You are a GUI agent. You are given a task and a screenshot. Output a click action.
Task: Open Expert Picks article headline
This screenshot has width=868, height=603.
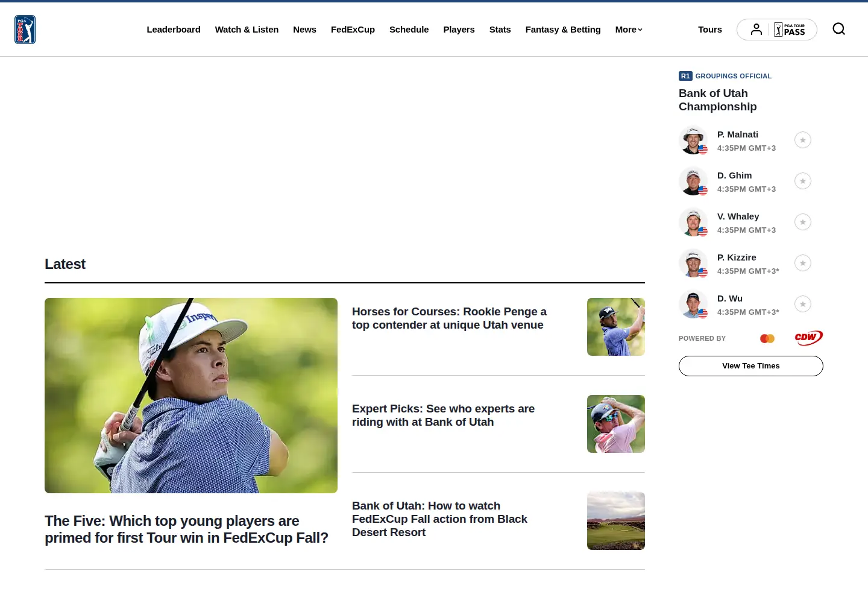pos(443,415)
